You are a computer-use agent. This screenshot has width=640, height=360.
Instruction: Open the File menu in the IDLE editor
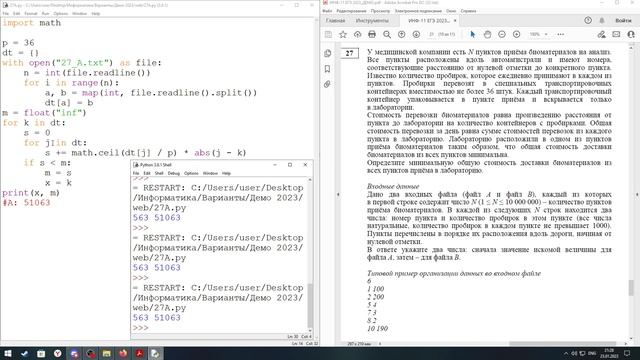pos(6,13)
